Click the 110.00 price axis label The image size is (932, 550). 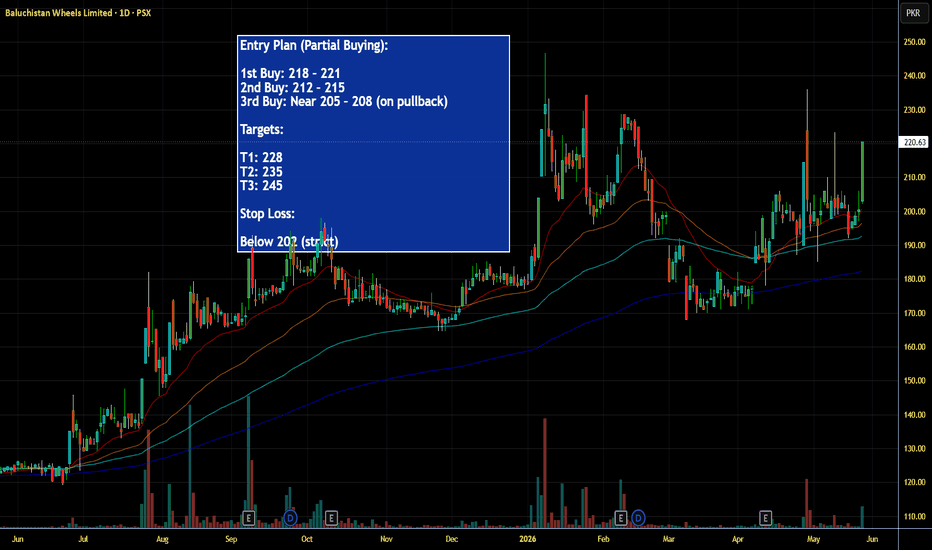pos(914,517)
